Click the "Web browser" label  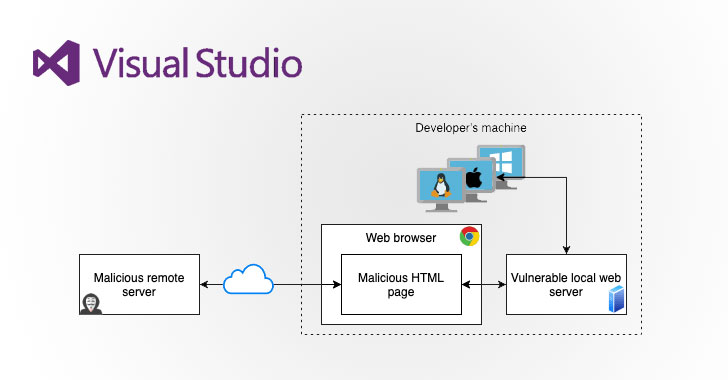pos(401,238)
